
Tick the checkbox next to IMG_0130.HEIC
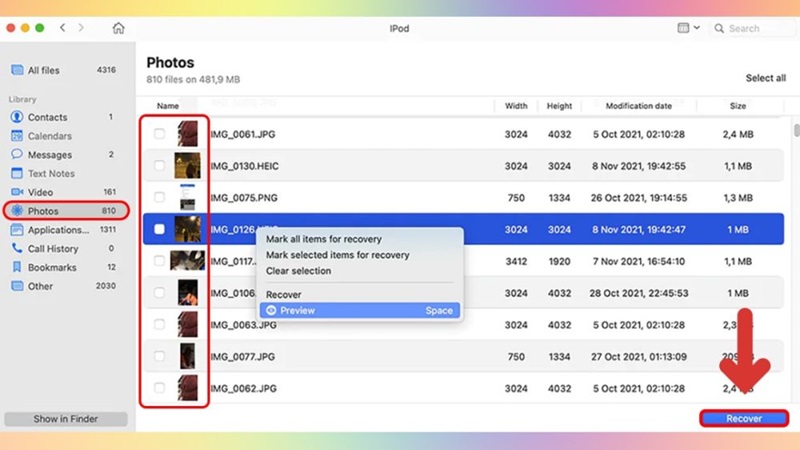tap(159, 165)
